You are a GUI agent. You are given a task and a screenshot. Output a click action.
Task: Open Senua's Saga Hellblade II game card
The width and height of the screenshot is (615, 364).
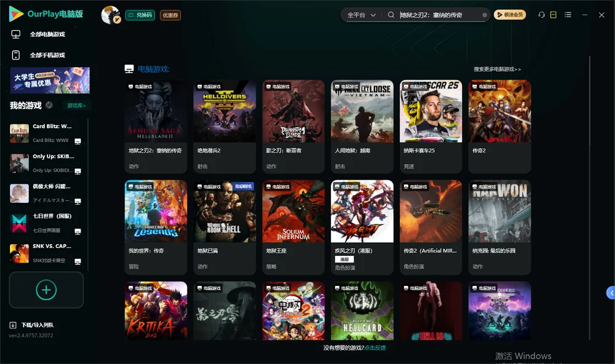[156, 127]
